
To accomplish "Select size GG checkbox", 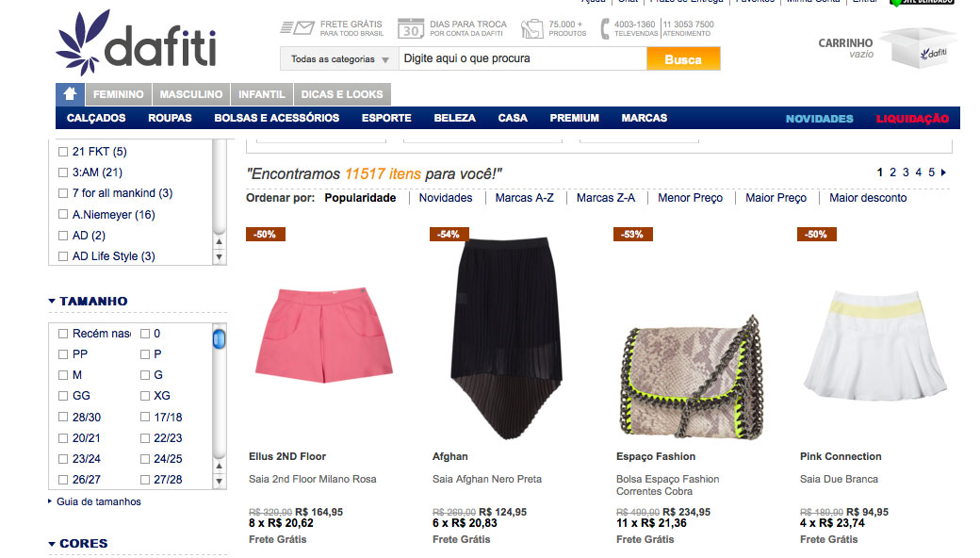I will click(x=63, y=396).
